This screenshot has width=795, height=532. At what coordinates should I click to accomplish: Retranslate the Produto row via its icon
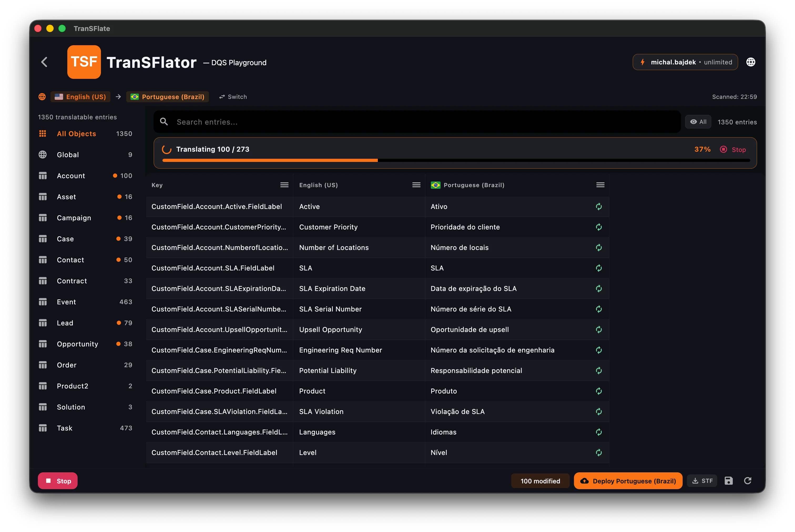click(599, 391)
